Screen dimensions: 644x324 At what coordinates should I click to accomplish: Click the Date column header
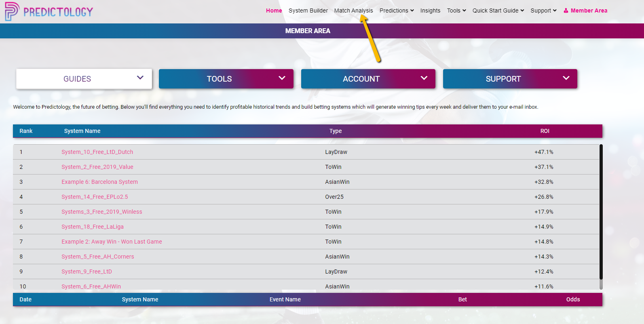click(25, 299)
